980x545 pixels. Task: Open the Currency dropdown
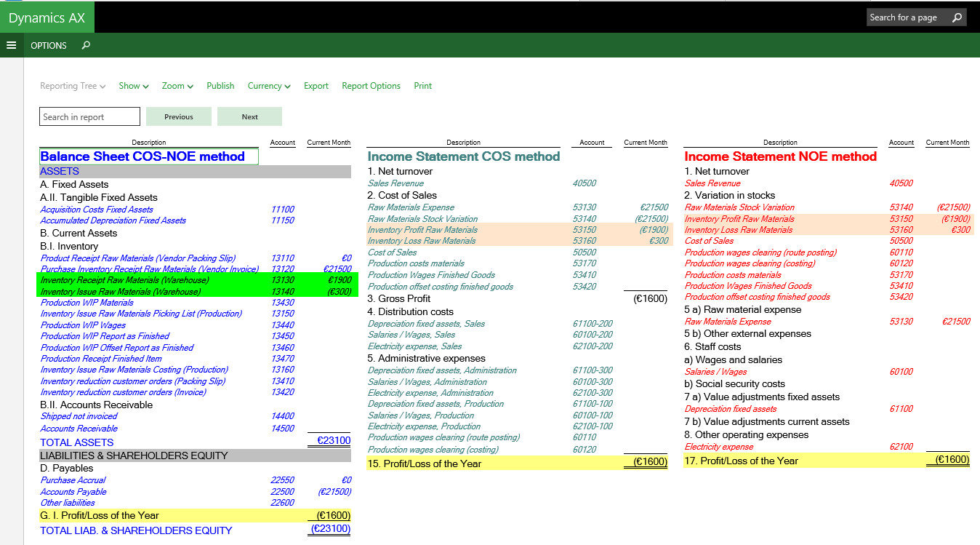coord(269,86)
